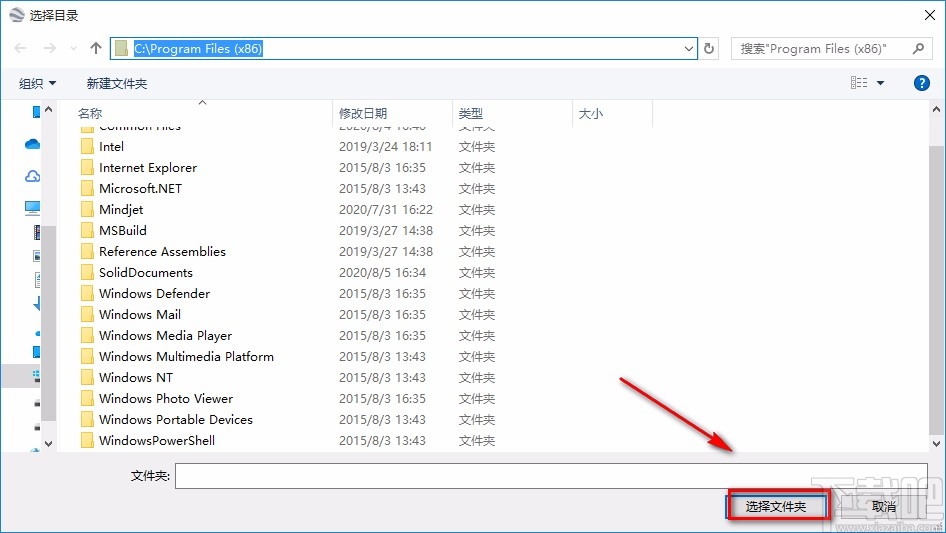Select the WindowsPowerShell folder
946x533 pixels.
coord(157,441)
